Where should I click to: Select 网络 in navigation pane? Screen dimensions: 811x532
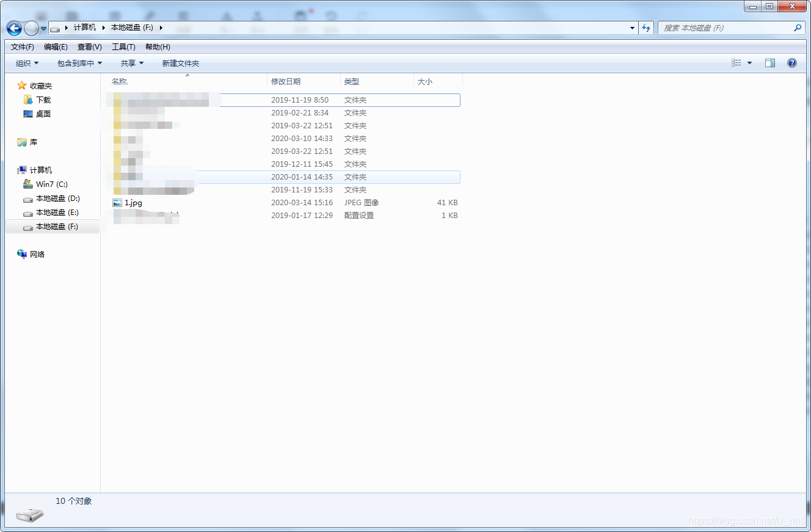tap(37, 254)
